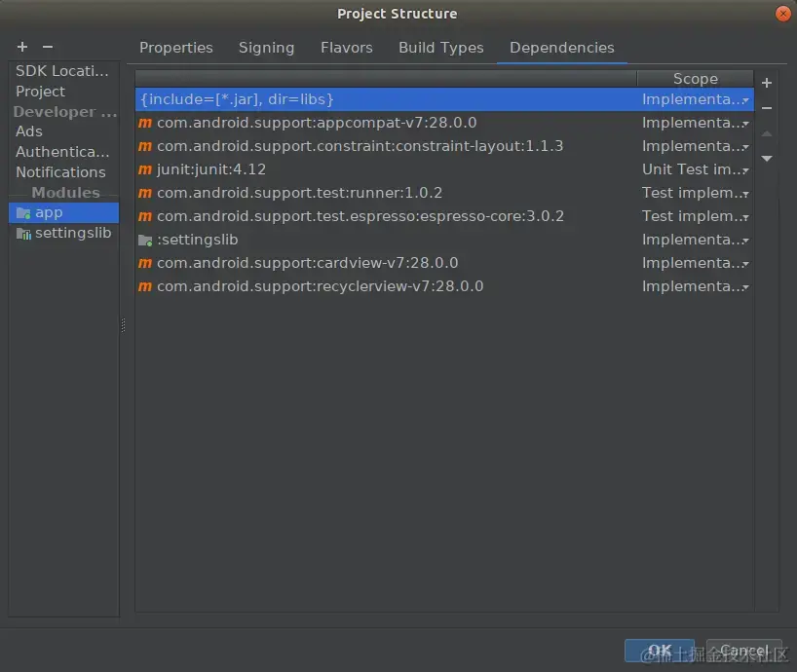The image size is (797, 672).
Task: Click the app module folder icon
Action: (23, 213)
